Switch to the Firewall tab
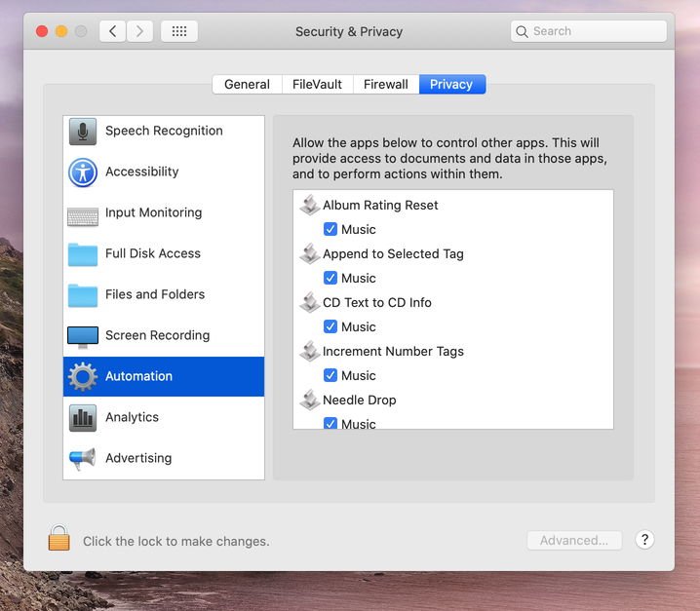Image resolution: width=700 pixels, height=611 pixels. coord(386,85)
